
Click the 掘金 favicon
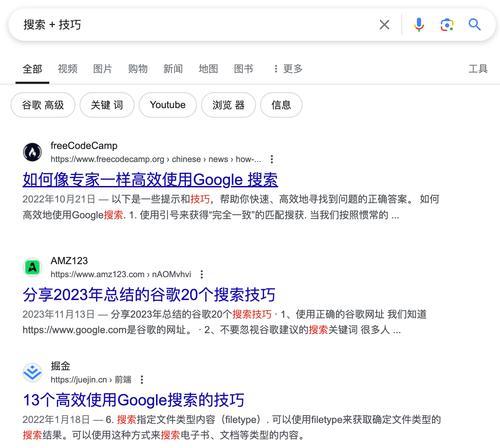click(32, 372)
